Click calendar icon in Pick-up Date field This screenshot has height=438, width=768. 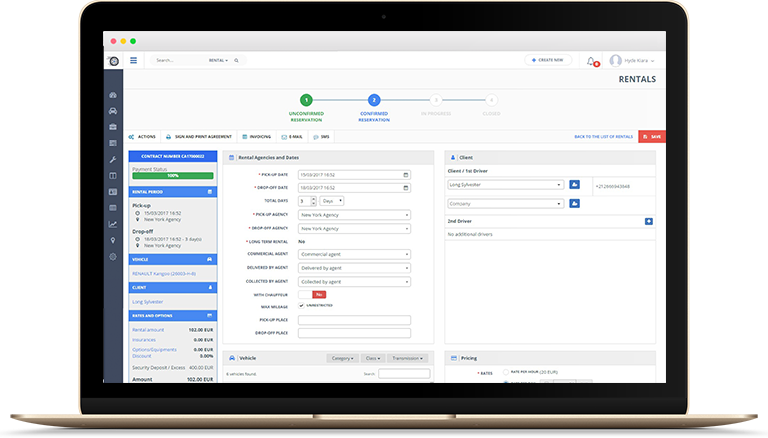406,175
